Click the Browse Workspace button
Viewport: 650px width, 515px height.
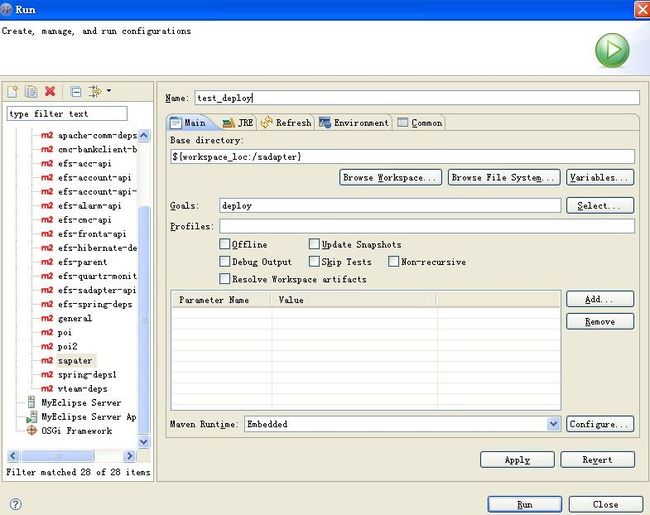click(390, 177)
